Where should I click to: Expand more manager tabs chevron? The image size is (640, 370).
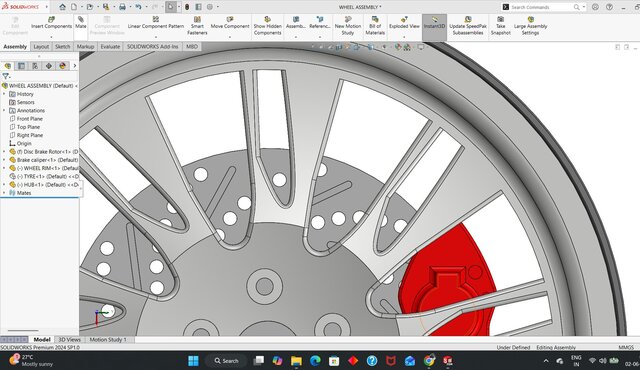pyautogui.click(x=75, y=66)
